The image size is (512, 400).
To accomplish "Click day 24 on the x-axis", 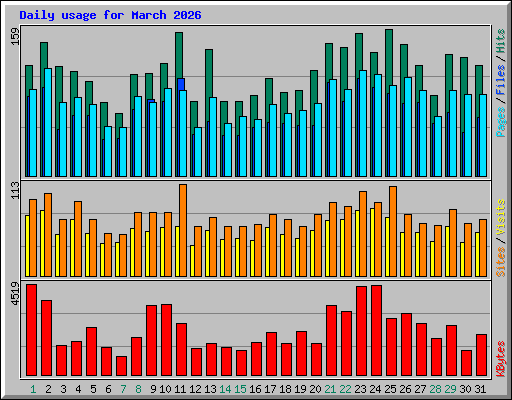I will pyautogui.click(x=375, y=389).
